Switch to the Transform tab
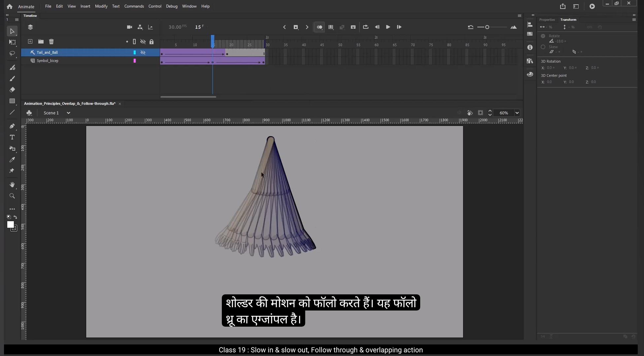The height and width of the screenshot is (356, 644). tap(568, 20)
